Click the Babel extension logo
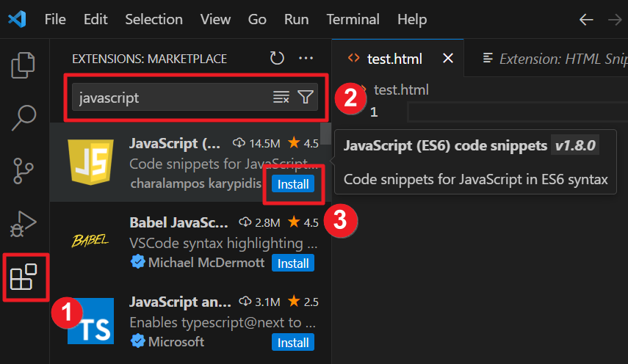The width and height of the screenshot is (628, 364). coord(90,241)
